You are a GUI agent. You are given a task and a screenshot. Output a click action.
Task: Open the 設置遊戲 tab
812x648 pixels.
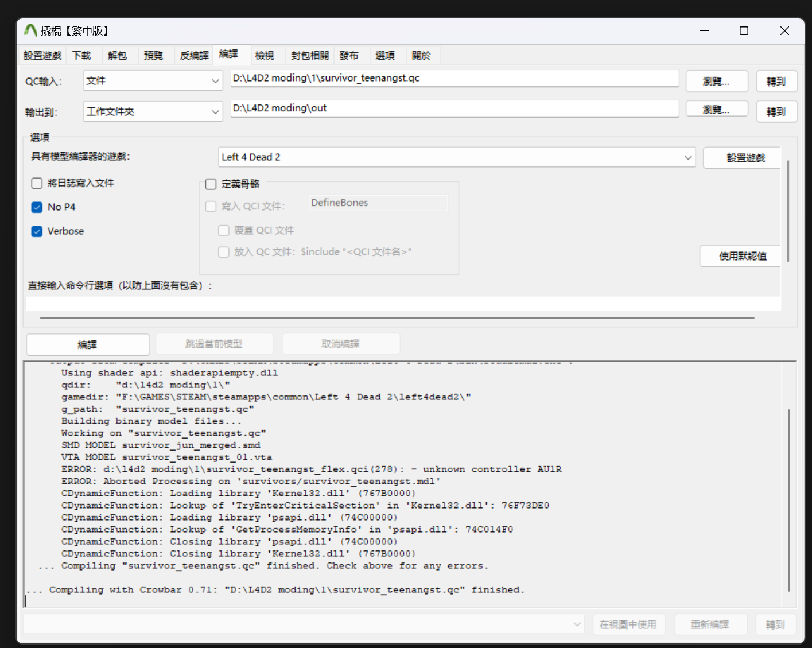pyautogui.click(x=42, y=56)
